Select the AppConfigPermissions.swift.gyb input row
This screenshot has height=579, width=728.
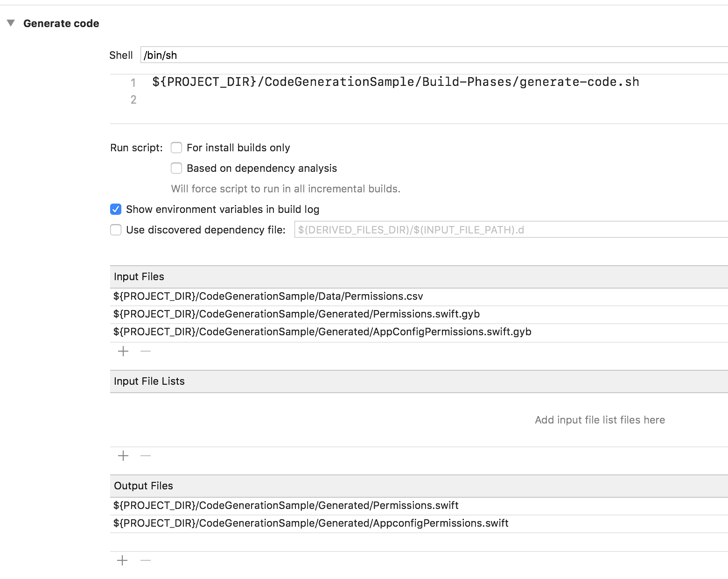pyautogui.click(x=322, y=332)
